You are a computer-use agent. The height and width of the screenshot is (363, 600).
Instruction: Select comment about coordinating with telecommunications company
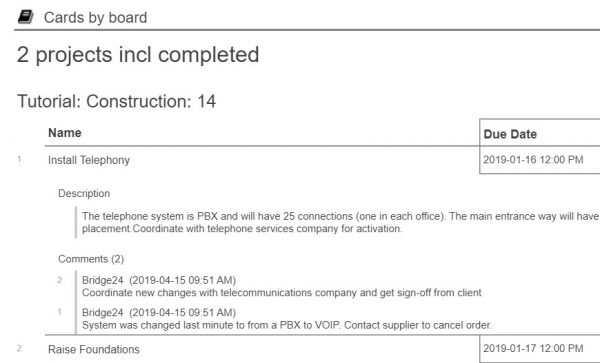(282, 293)
